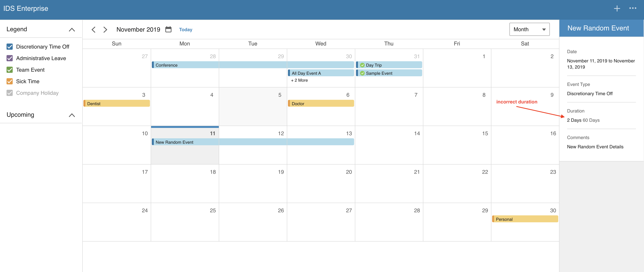Collapse the Legend section
Screen dimensions: 644x272
pyautogui.click(x=72, y=29)
